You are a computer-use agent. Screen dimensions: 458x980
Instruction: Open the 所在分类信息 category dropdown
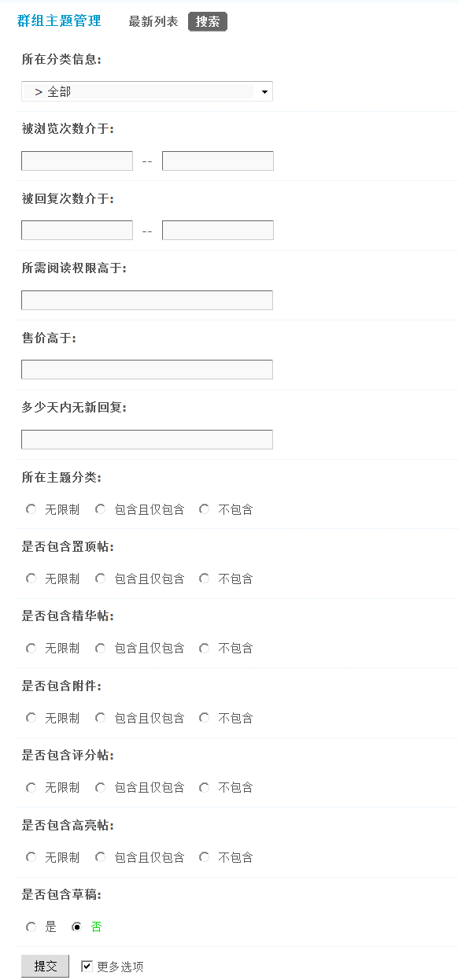[x=146, y=91]
